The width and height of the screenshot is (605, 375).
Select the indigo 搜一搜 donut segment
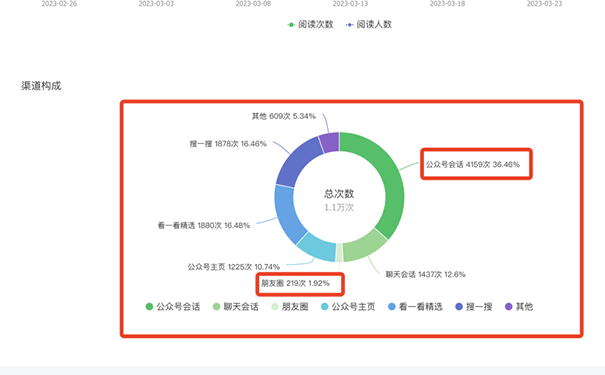297,164
